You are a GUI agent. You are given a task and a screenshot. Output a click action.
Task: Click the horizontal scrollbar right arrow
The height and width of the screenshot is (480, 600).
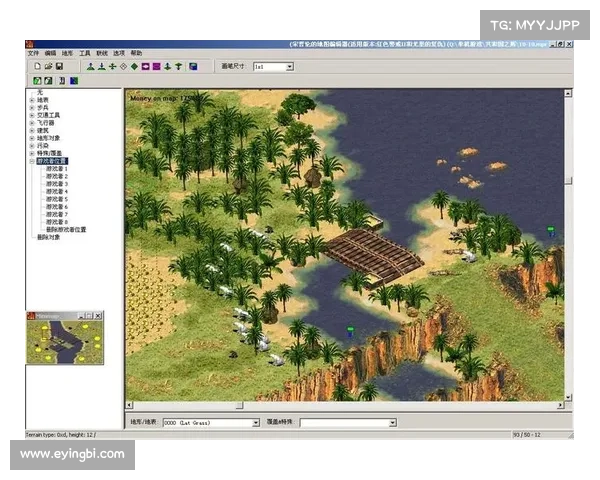click(x=560, y=405)
